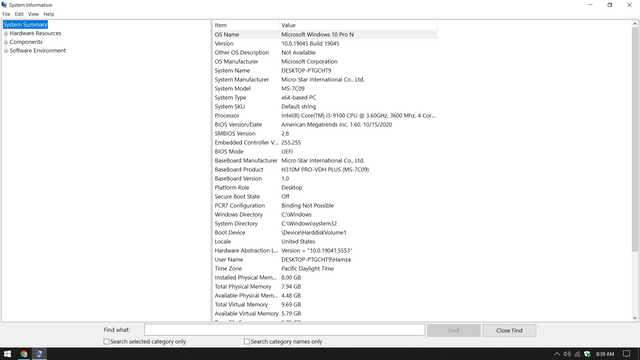This screenshot has height=360, width=640.
Task: Open Windows Start menu
Action: click(7, 354)
